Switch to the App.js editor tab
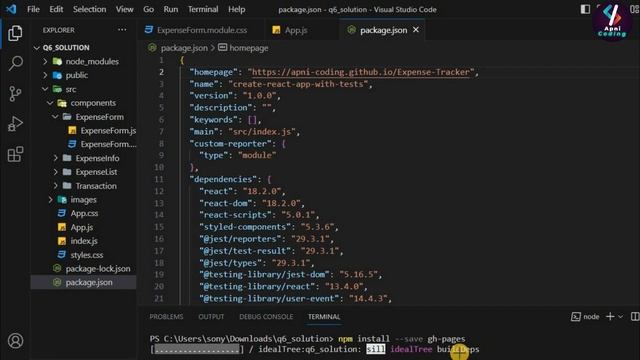The image size is (640, 360). (x=302, y=30)
